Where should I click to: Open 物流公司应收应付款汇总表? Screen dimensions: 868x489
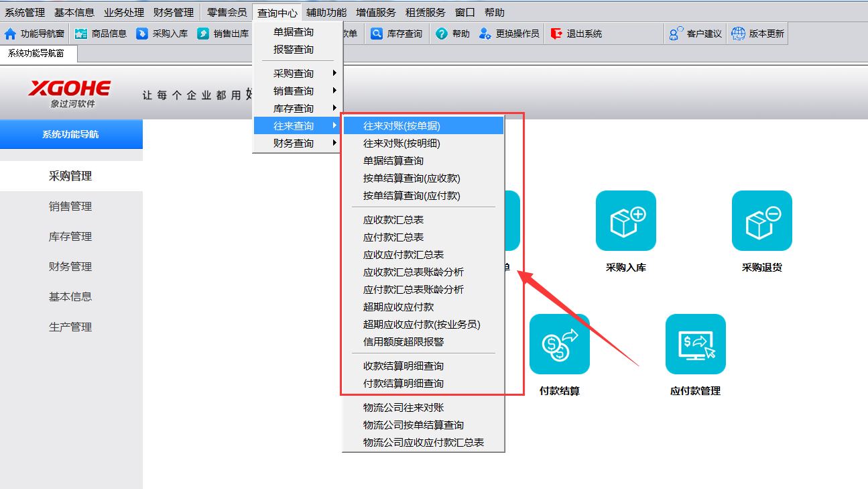pyautogui.click(x=423, y=443)
